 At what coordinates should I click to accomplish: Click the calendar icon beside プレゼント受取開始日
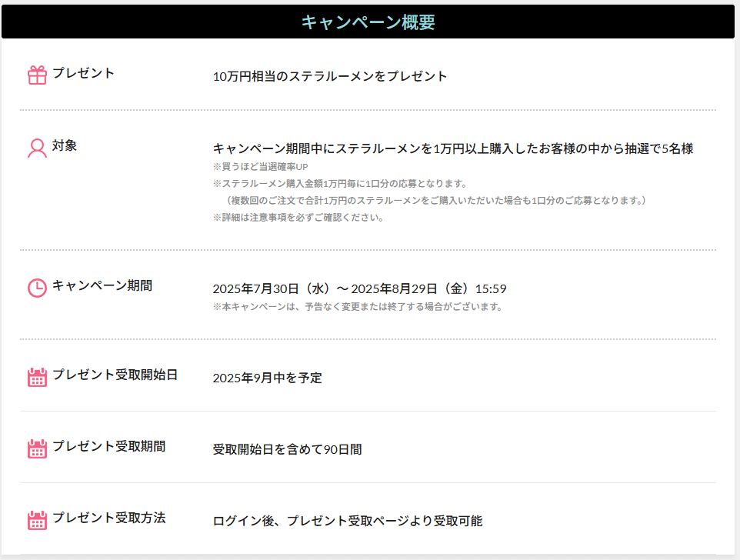coord(37,377)
